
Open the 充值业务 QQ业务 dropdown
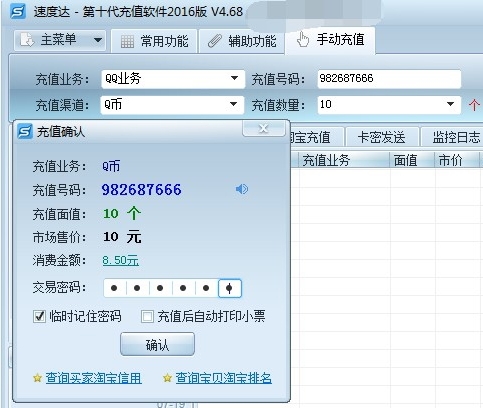173,79
